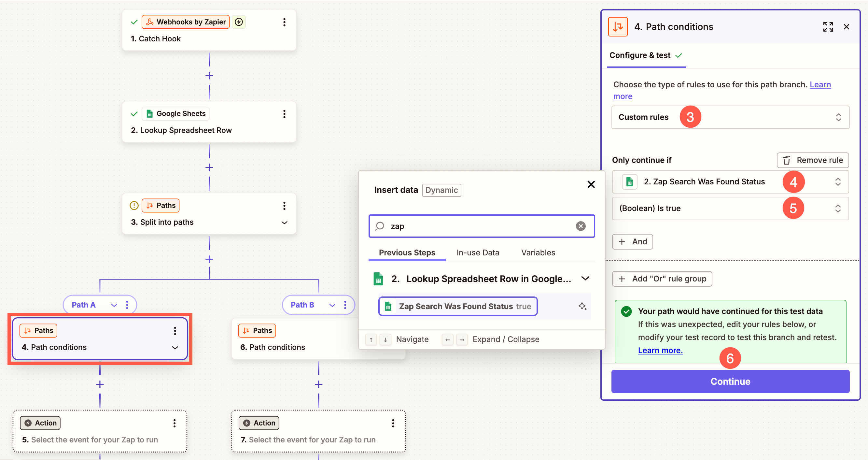
Task: Click the Webhooks by Zapier app badge
Action: [x=186, y=22]
